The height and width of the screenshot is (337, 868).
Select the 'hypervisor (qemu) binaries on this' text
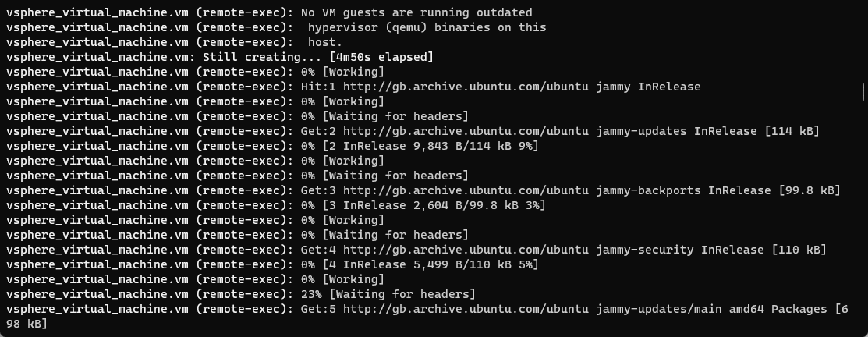(x=427, y=27)
